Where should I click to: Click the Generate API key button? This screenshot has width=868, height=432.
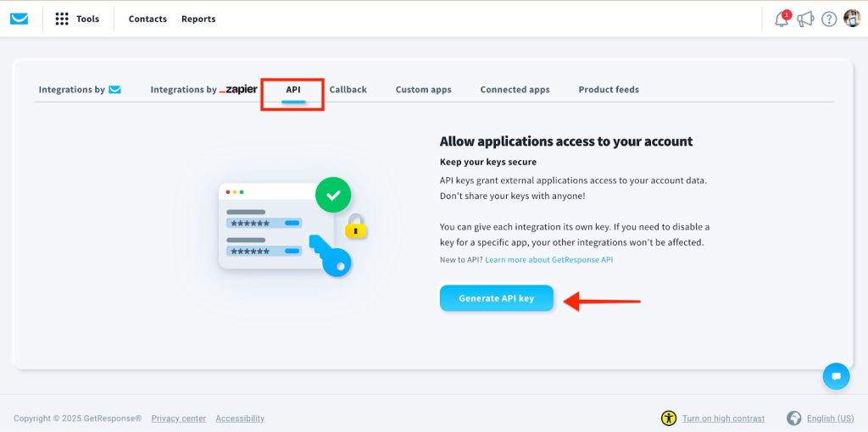tap(497, 298)
